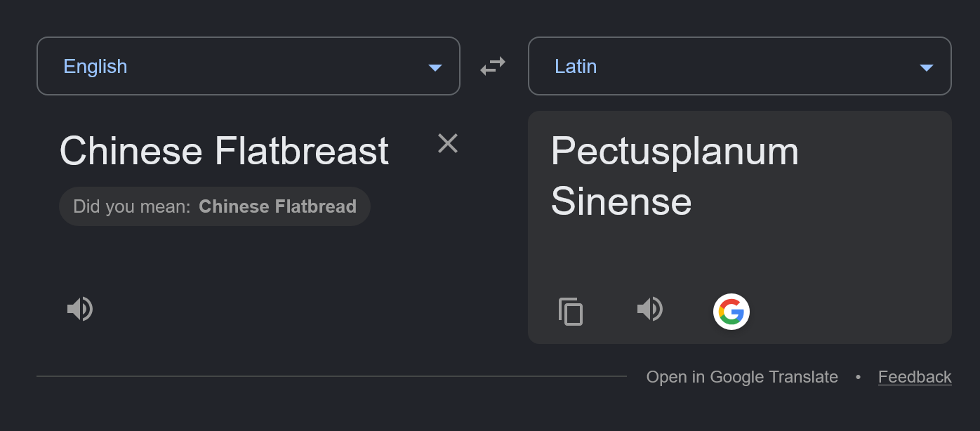Play audio of the Latin translation

coord(650,309)
